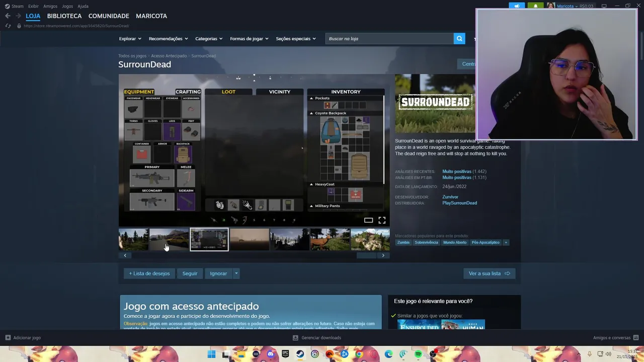This screenshot has width=644, height=362.
Task: Switch to the COMUNIDADE tab
Action: click(109, 16)
